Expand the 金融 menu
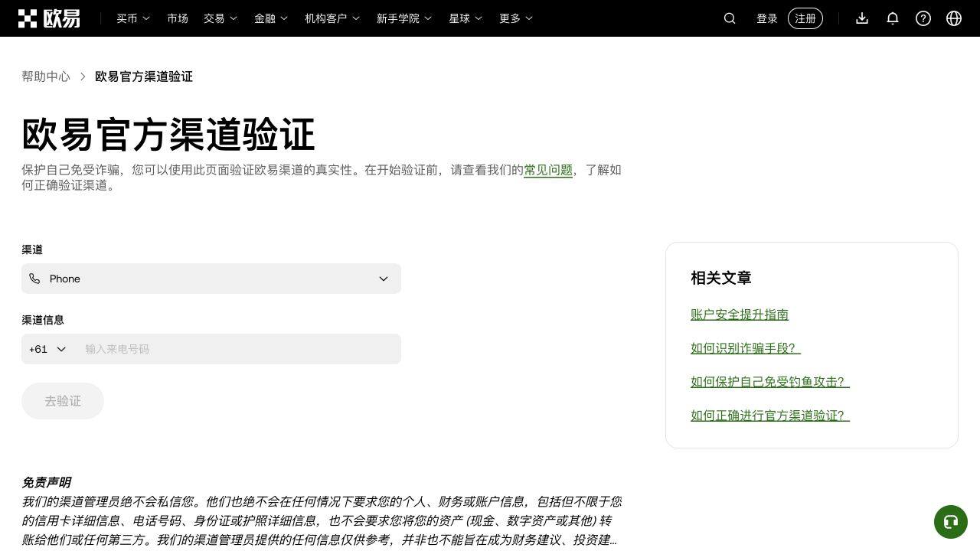 [271, 18]
